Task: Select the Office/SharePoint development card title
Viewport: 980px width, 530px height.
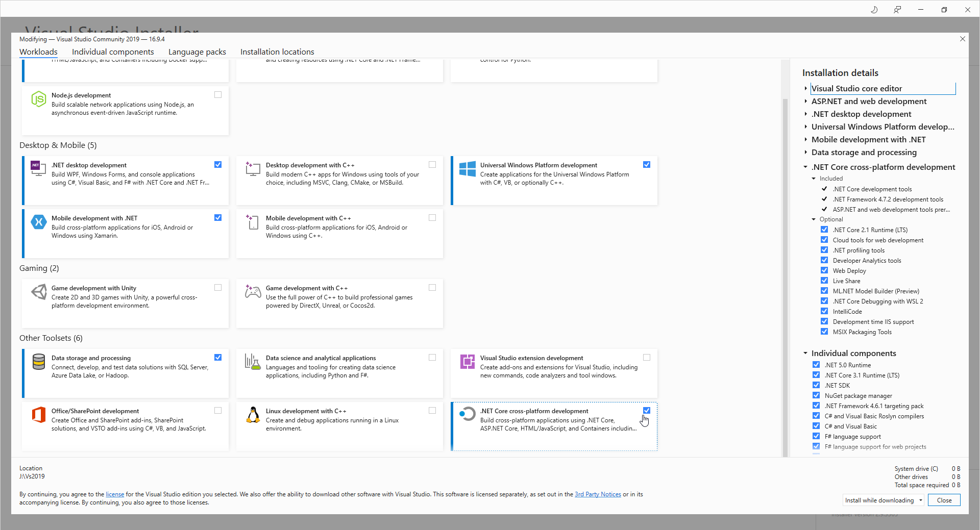Action: click(95, 411)
